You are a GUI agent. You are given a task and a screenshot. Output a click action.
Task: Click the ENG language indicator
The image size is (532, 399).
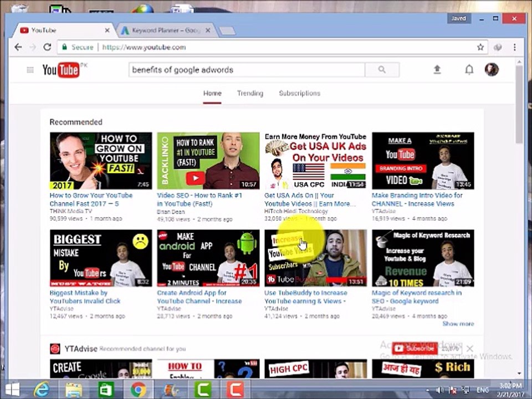point(483,390)
